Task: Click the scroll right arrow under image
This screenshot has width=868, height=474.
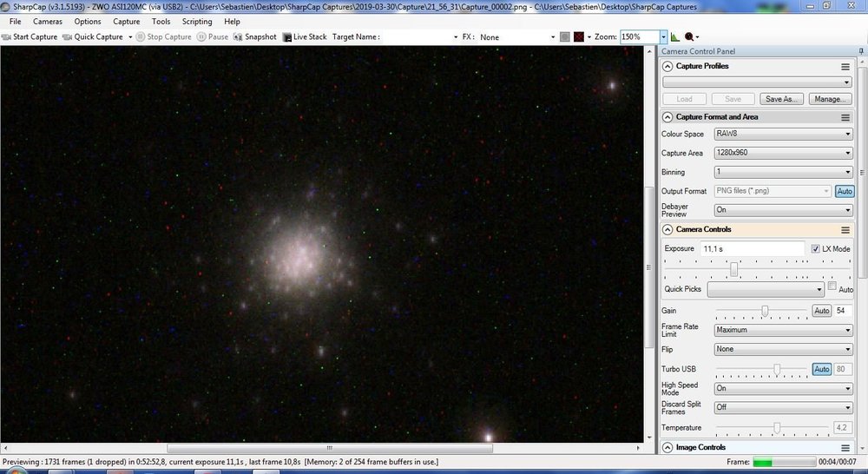Action: click(x=638, y=448)
